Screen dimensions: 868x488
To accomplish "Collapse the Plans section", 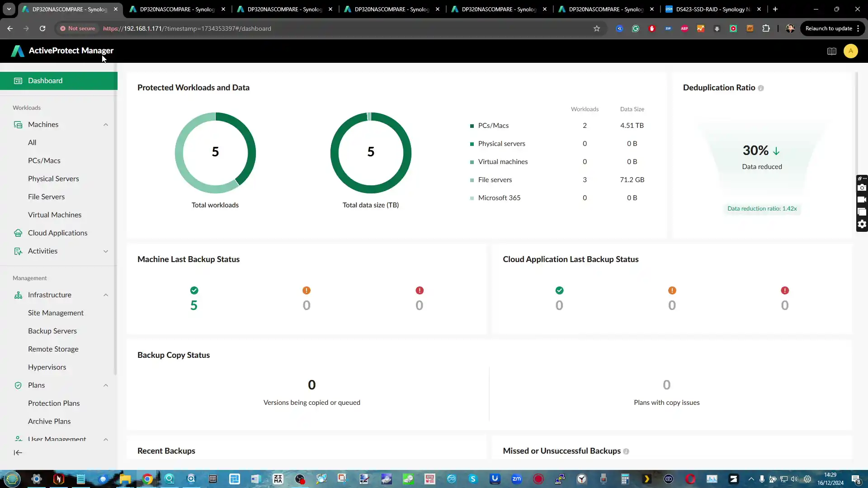I will click(x=106, y=385).
